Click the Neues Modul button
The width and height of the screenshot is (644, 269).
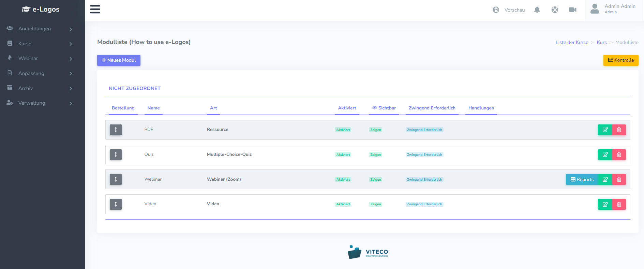[119, 60]
